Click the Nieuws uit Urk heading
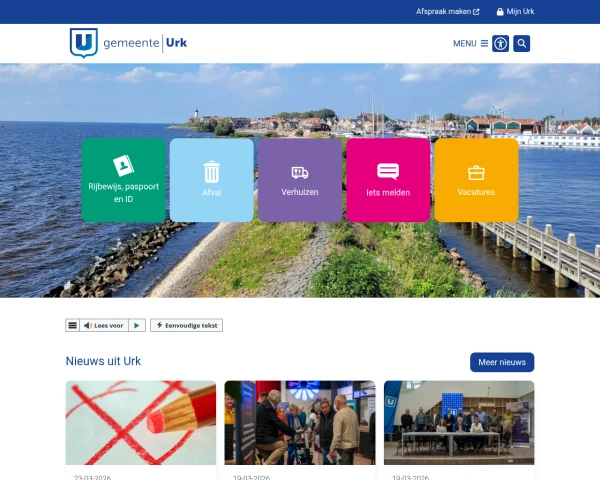Screen dimensions: 600x480 click(x=103, y=361)
